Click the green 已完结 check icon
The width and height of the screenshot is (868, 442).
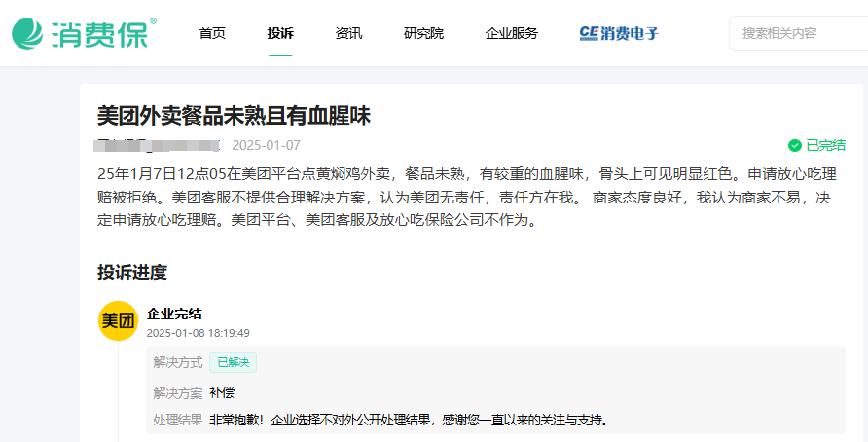point(795,146)
